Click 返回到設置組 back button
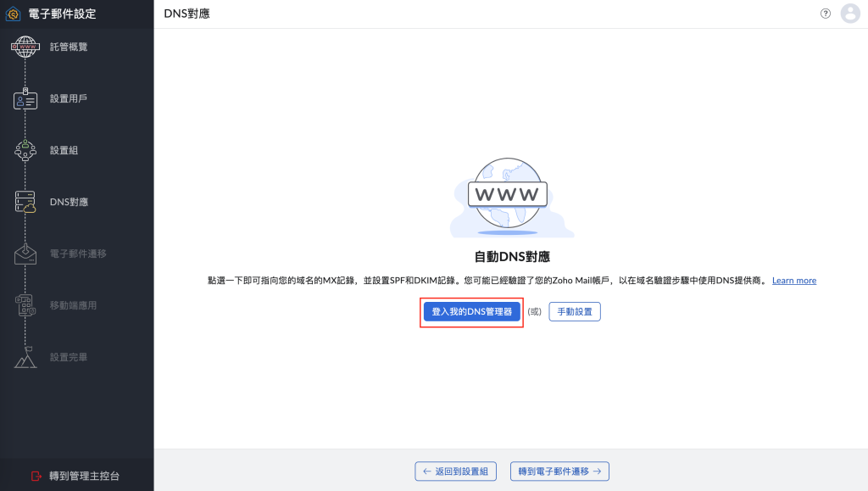 455,471
